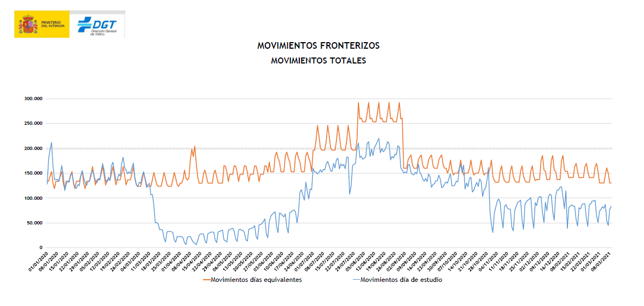Screen dimensions: 644x306
Task: Click x-axis date 29/07/2020
Action: (x=345, y=261)
